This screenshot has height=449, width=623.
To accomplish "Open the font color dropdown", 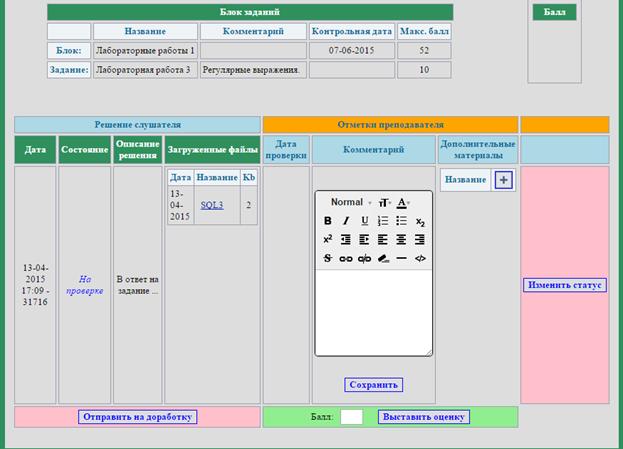I will point(404,202).
